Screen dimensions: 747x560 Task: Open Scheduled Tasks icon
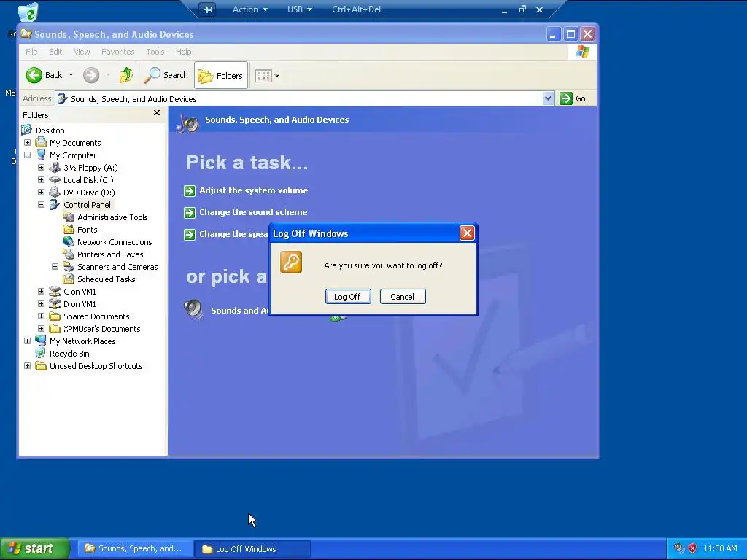69,279
